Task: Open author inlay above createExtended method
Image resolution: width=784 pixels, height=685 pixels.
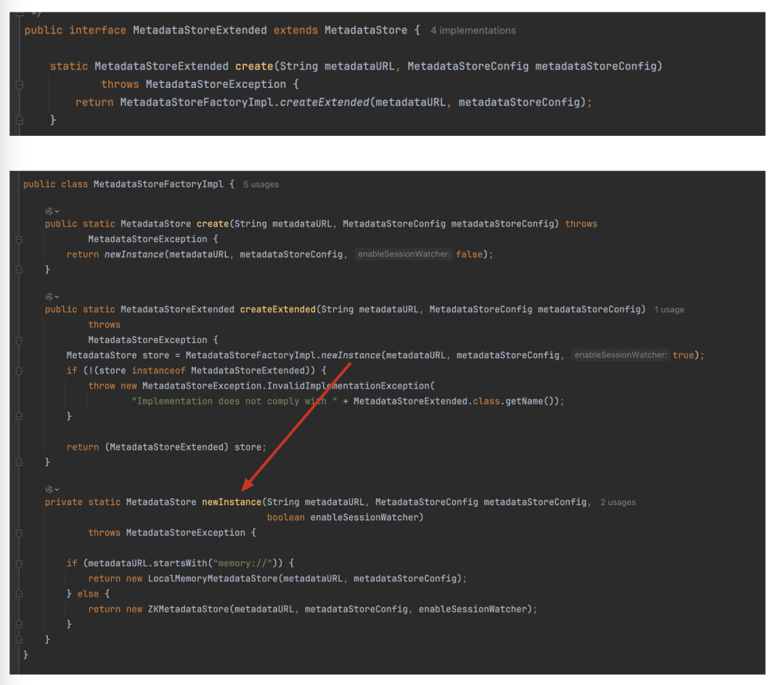Action: point(52,296)
